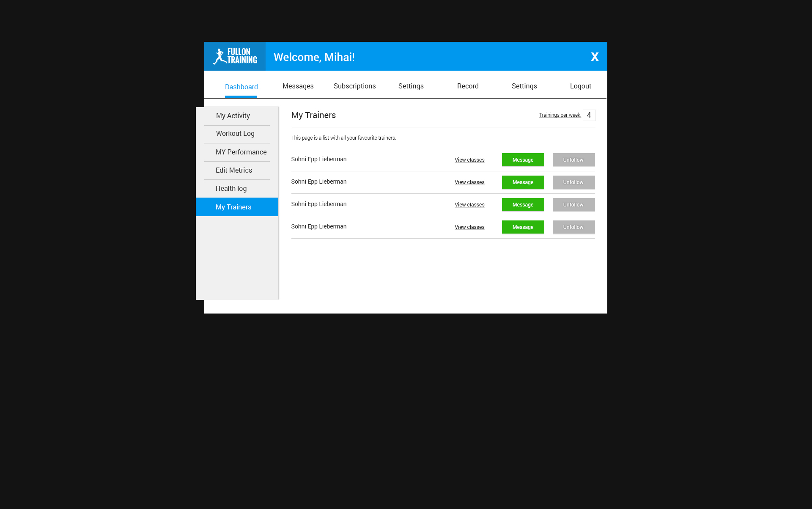The image size is (812, 509).
Task: Click View classes for the fourth trainer
Action: [469, 227]
